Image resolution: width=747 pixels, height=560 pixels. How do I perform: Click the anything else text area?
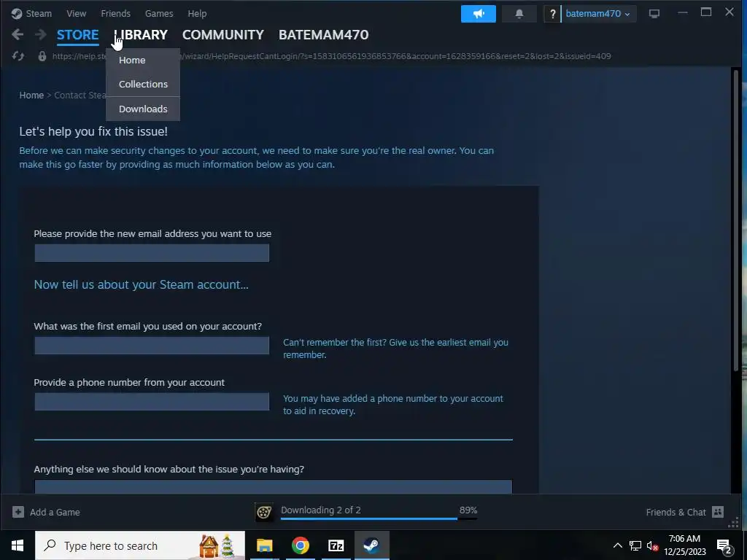(x=274, y=486)
